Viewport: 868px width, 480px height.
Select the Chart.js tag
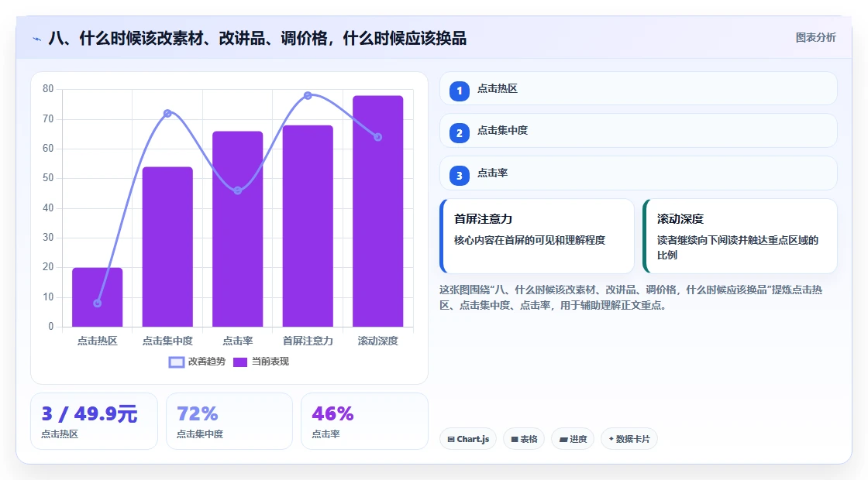point(468,439)
